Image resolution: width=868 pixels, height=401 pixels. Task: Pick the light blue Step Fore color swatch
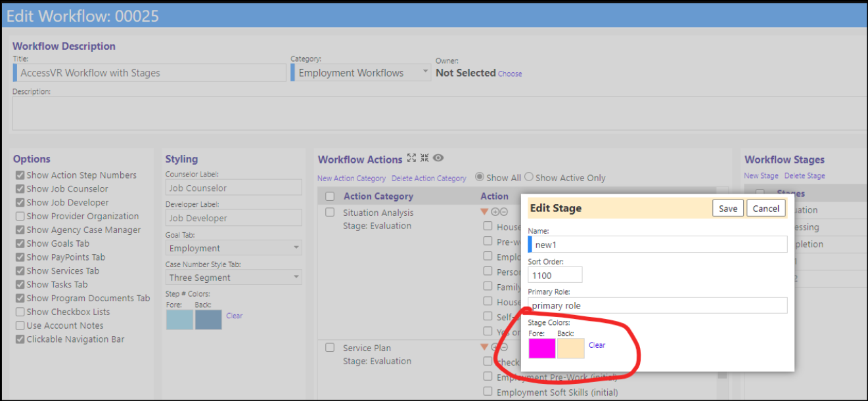(179, 320)
